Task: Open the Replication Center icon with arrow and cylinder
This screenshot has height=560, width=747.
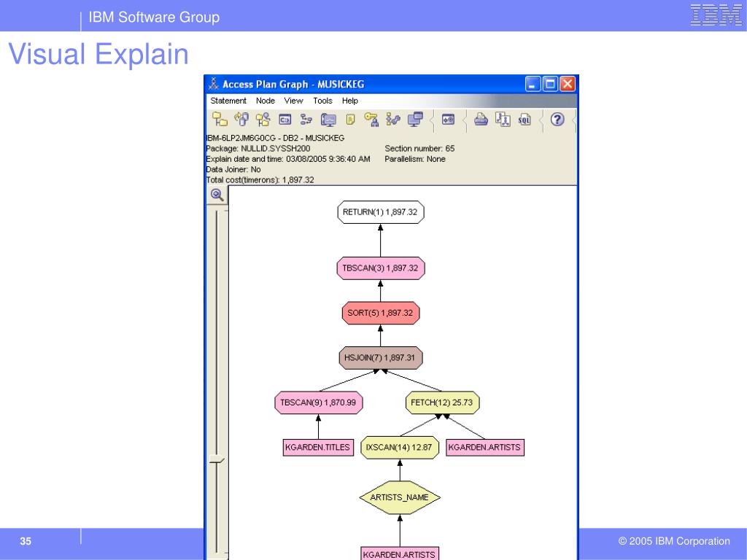Action: pyautogui.click(x=241, y=119)
